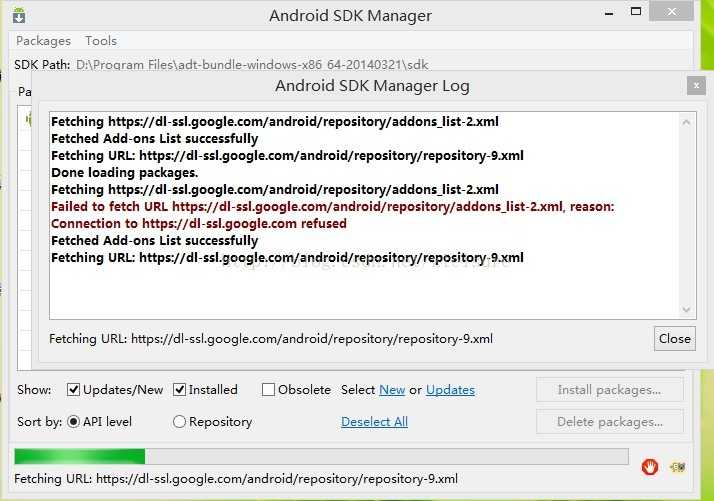Viewport: 714px width, 501px height.
Task: Click the Updates link
Action: (450, 390)
